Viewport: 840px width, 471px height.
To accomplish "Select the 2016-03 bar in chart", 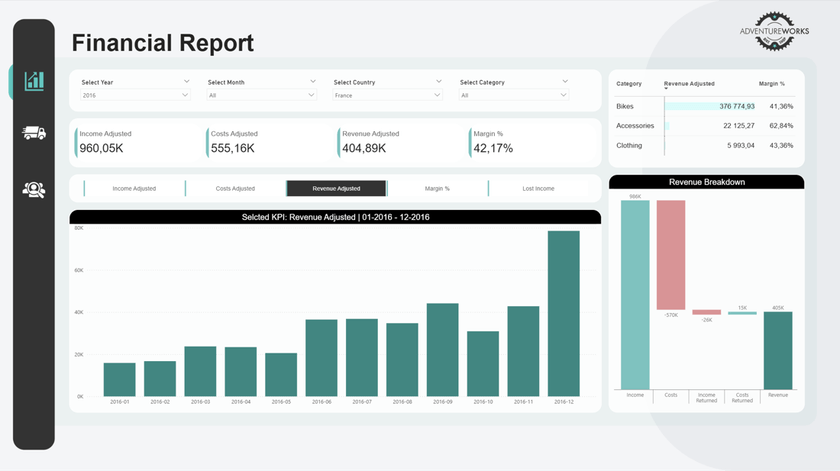I will [200, 371].
